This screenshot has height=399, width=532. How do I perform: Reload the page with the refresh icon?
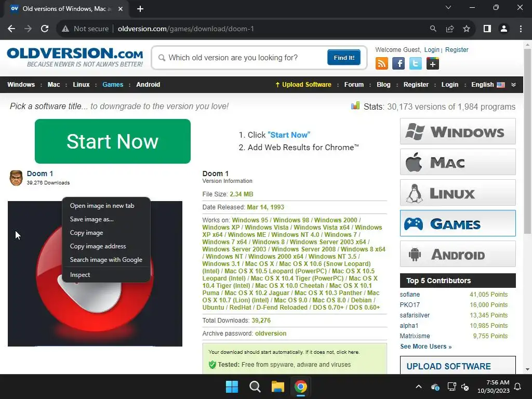pyautogui.click(x=45, y=29)
